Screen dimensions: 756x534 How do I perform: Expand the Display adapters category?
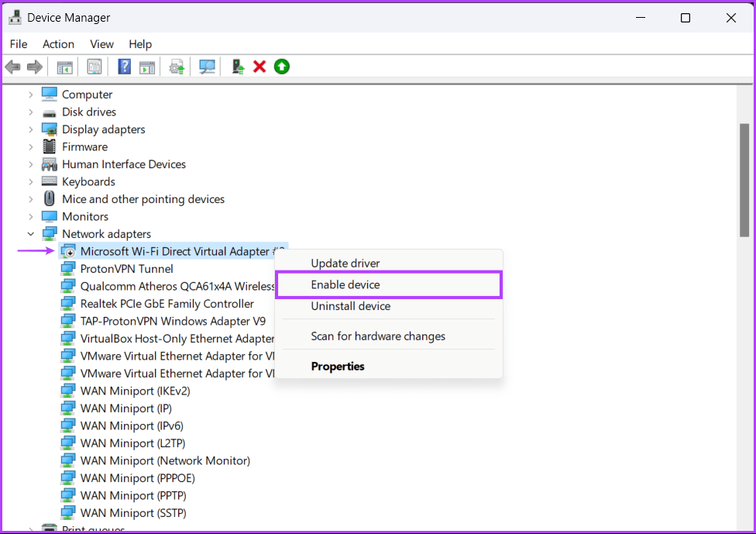(x=31, y=129)
